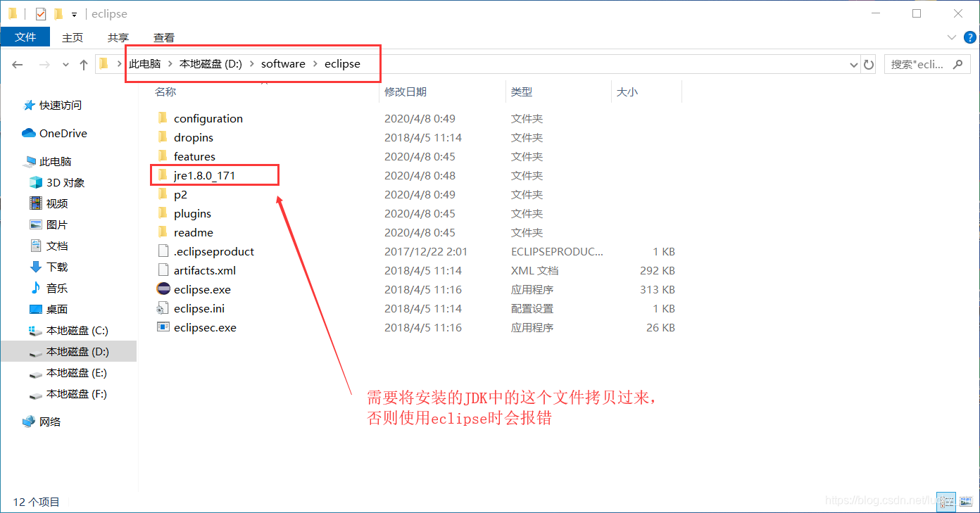Open the 文件 (File) menu

point(25,37)
